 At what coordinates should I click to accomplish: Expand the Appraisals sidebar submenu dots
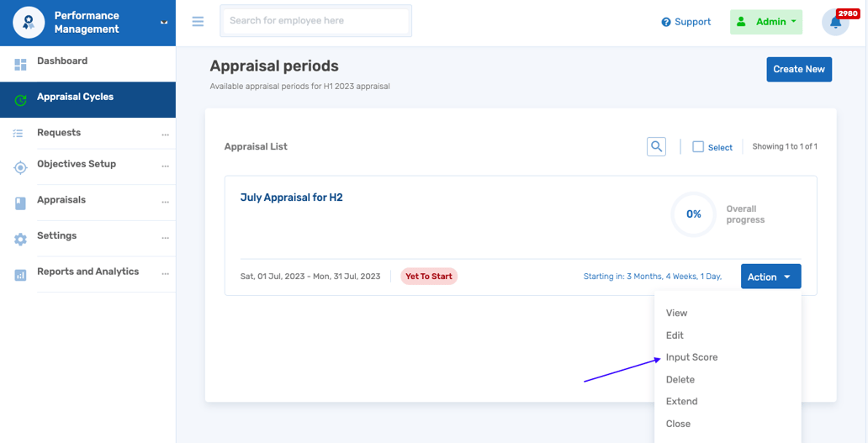tap(165, 202)
